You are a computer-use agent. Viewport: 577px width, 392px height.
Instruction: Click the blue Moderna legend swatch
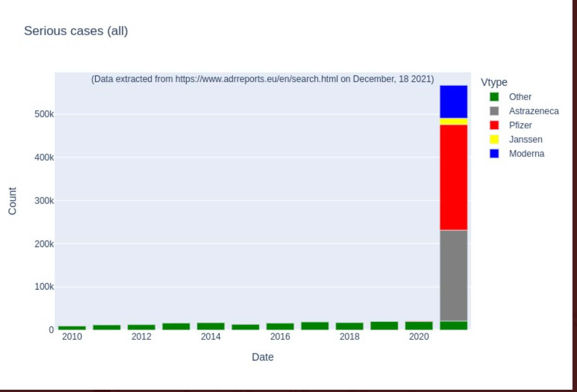494,154
